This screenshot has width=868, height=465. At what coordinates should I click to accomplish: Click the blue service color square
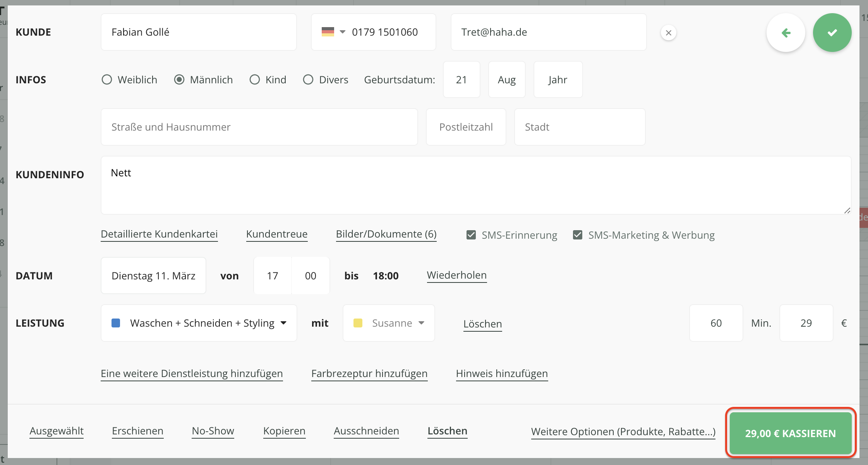pyautogui.click(x=116, y=323)
